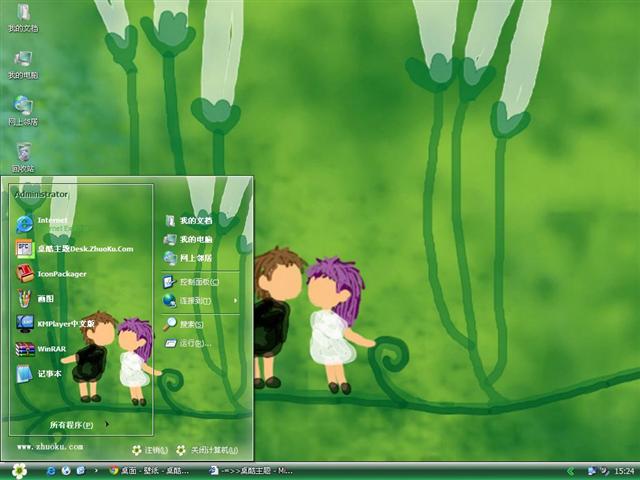
Task: Click the flower Start button in the taskbar
Action: pos(19,471)
